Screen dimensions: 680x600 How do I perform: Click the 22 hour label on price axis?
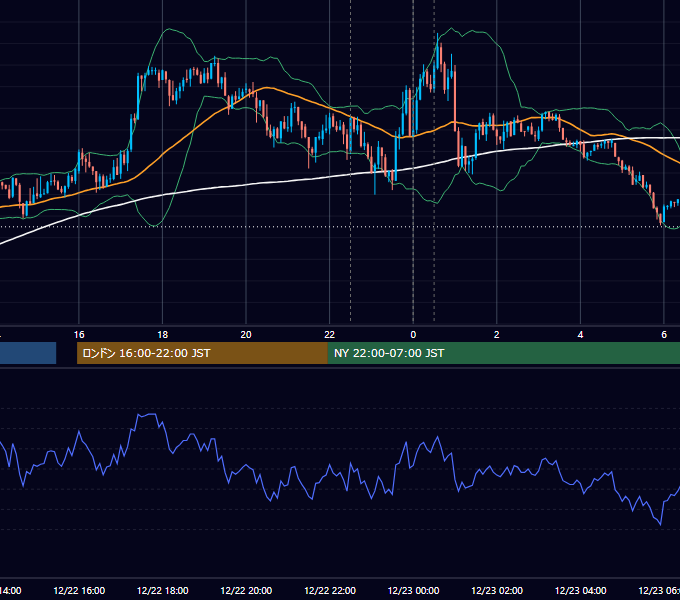[330, 335]
